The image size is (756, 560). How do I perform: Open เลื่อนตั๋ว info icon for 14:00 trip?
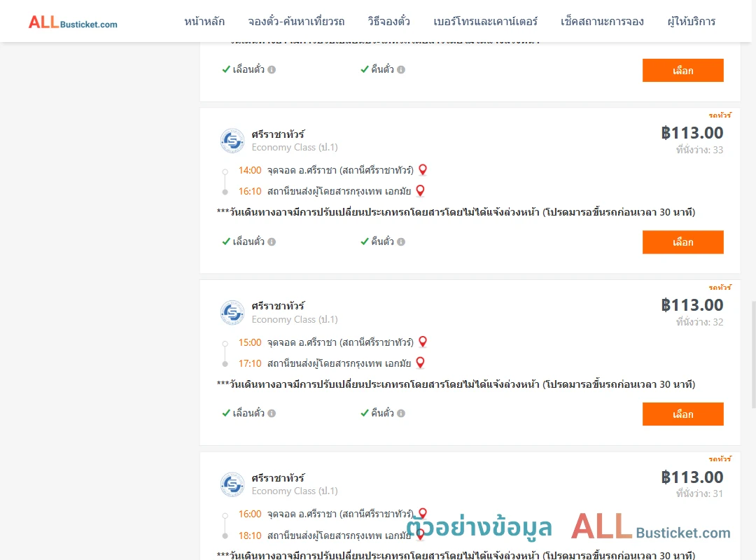272,241
